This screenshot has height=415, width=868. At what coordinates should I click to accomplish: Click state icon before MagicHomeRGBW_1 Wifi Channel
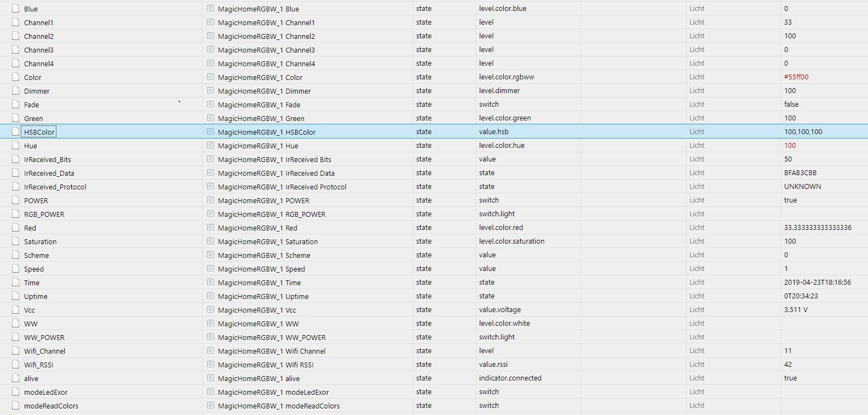[210, 350]
